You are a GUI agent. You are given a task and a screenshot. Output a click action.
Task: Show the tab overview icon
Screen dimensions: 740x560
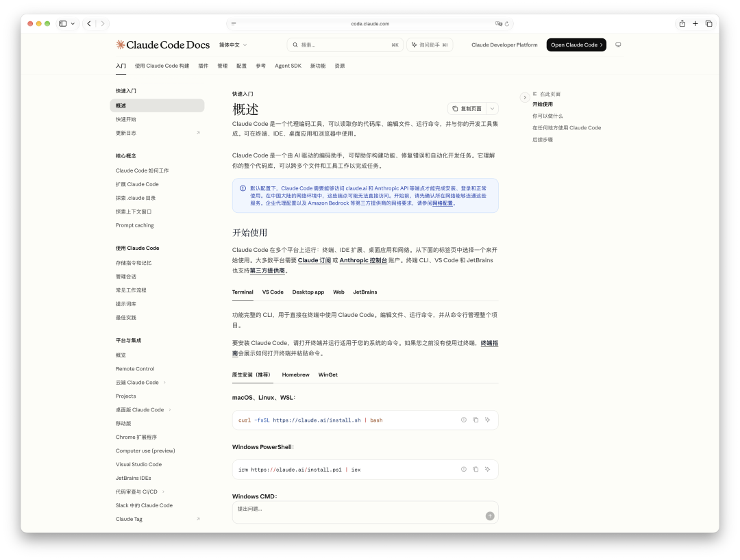709,23
